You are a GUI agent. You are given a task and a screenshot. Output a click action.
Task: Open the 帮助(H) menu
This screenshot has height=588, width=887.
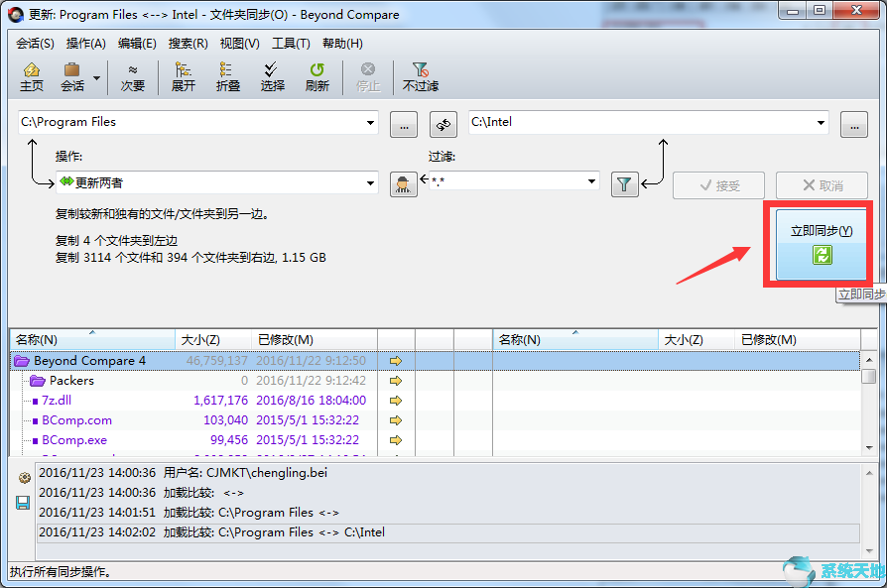(x=342, y=44)
